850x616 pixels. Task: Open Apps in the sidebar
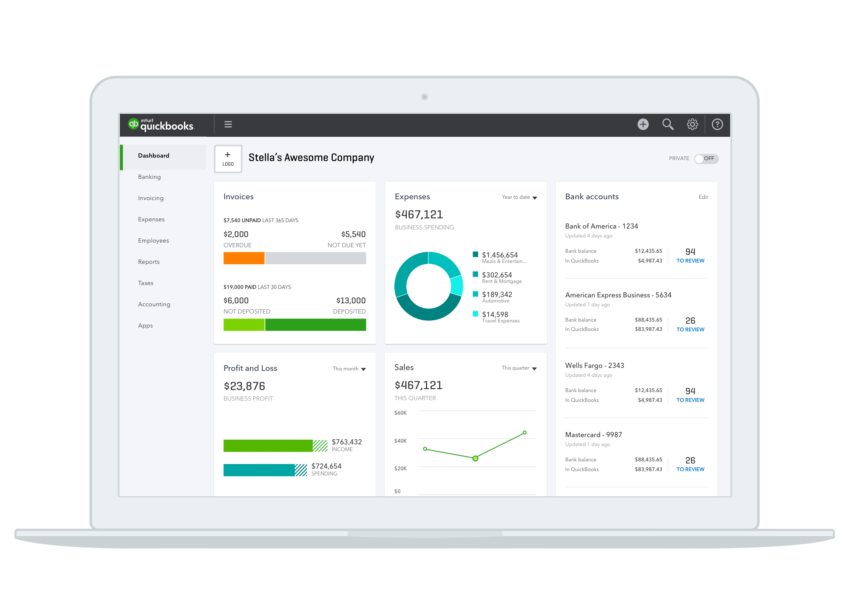pos(145,325)
